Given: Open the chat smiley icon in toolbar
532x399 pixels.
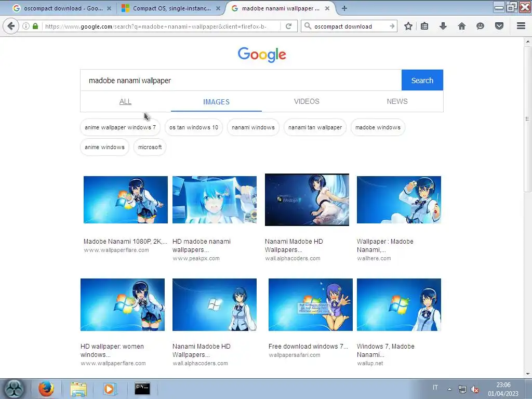Looking at the screenshot, I should pyautogui.click(x=480, y=26).
